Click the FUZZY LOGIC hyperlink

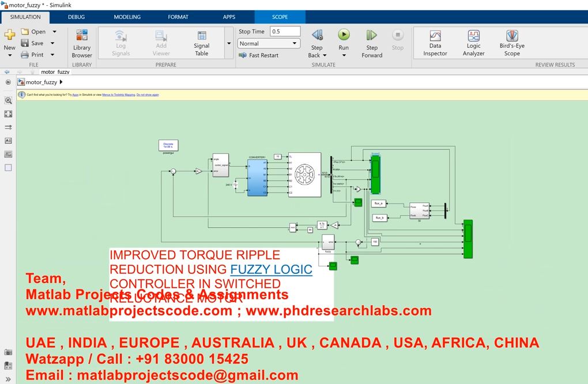(x=271, y=269)
